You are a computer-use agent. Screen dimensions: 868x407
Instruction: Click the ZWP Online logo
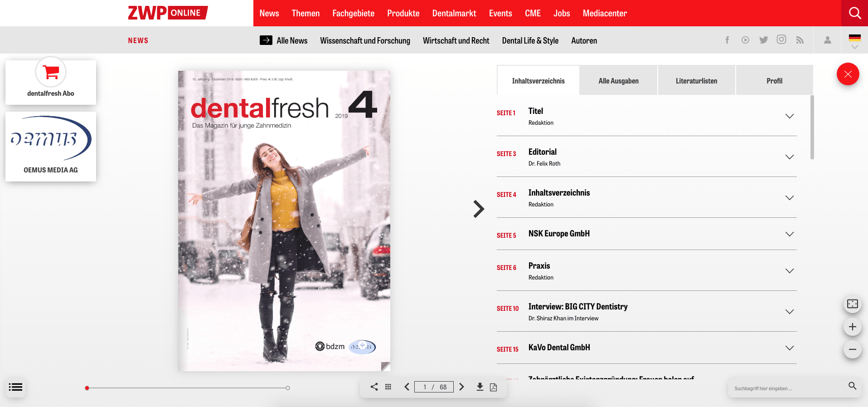(x=168, y=13)
